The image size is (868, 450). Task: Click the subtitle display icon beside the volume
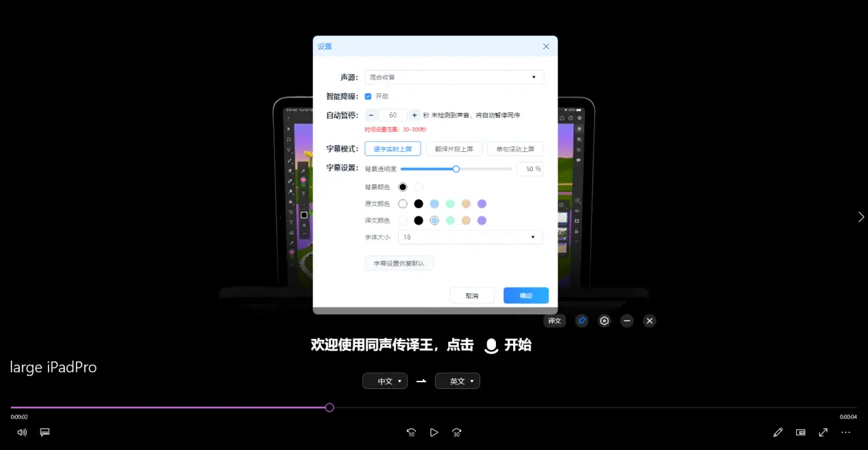44,432
